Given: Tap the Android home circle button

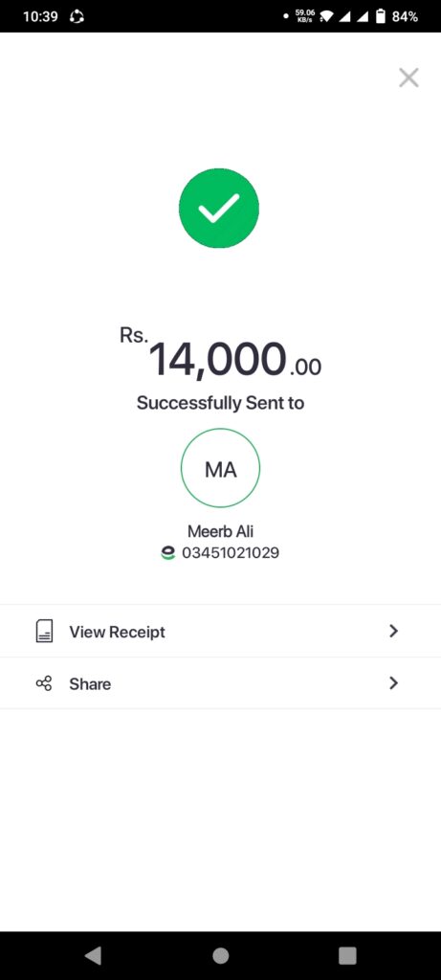Looking at the screenshot, I should (220, 955).
